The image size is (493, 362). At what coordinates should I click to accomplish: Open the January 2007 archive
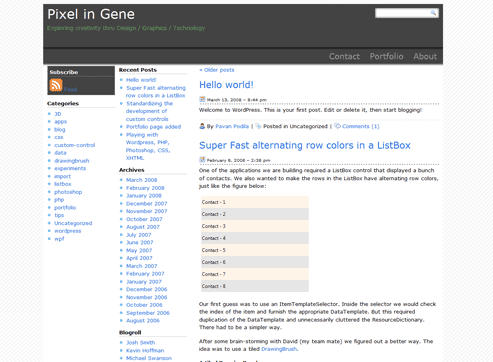point(144,282)
